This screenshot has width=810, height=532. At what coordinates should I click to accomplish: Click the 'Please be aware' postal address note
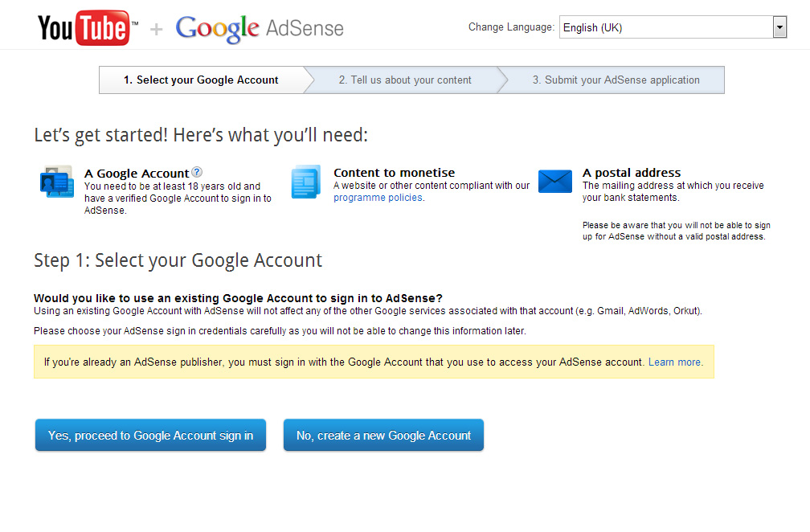(677, 231)
